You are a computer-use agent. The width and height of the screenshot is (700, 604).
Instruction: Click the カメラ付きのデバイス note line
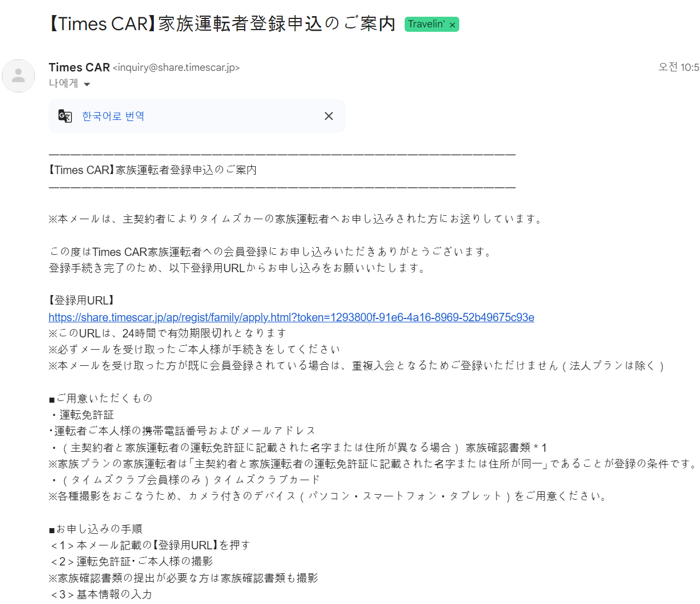[328, 496]
